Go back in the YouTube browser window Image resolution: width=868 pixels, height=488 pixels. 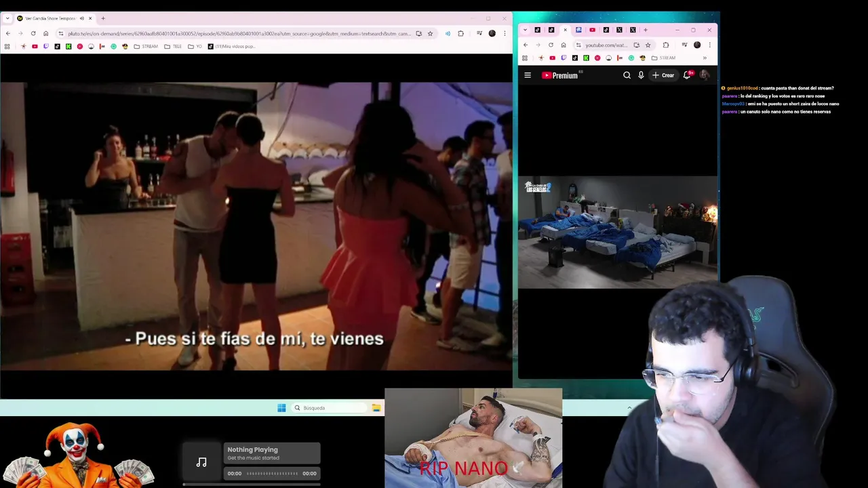point(526,45)
